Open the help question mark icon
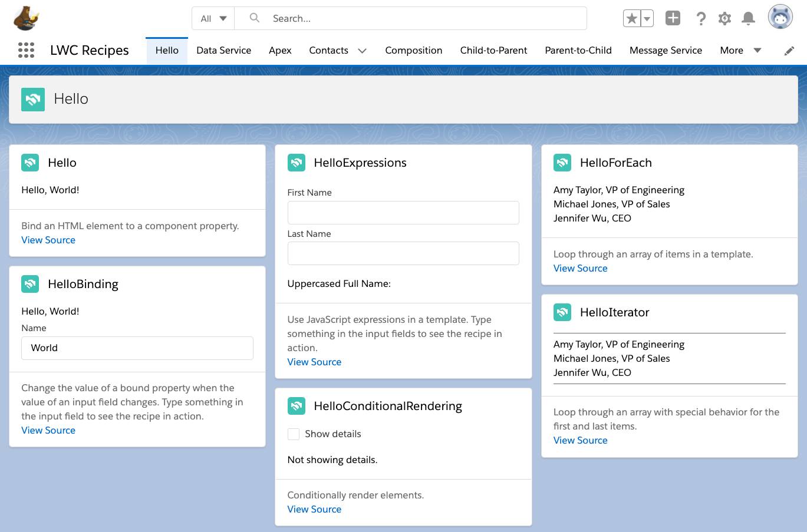This screenshot has height=532, width=807. [x=701, y=18]
